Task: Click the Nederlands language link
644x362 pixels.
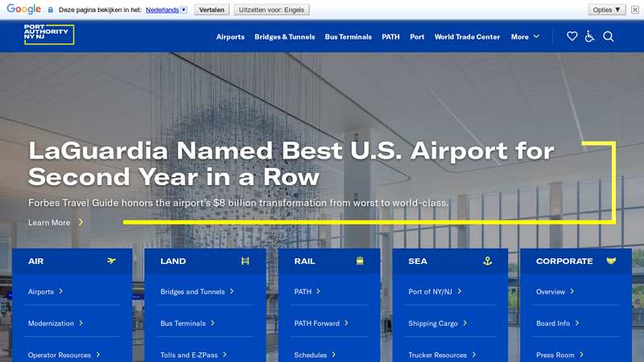Action: tap(163, 10)
